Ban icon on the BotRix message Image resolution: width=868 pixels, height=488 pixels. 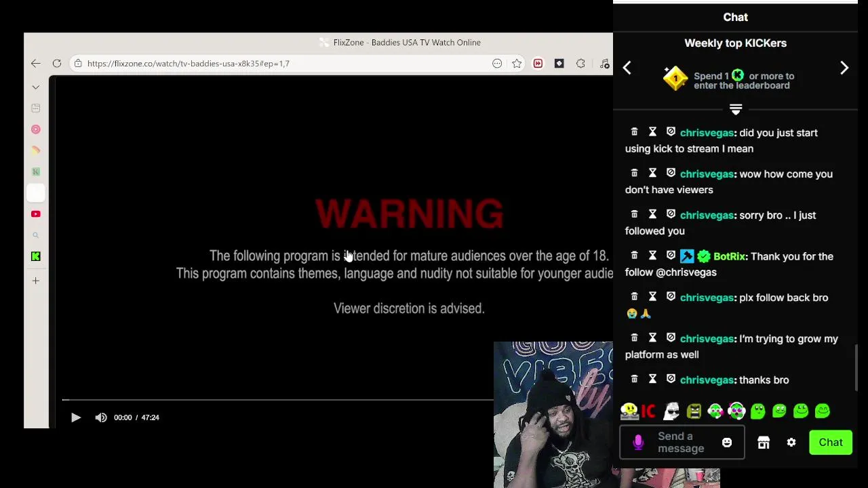pyautogui.click(x=671, y=256)
